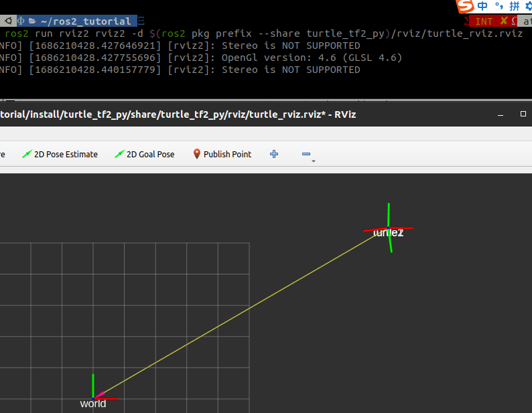The height and width of the screenshot is (413, 532).
Task: Click the 'world' frame label in the viewport
Action: click(93, 404)
